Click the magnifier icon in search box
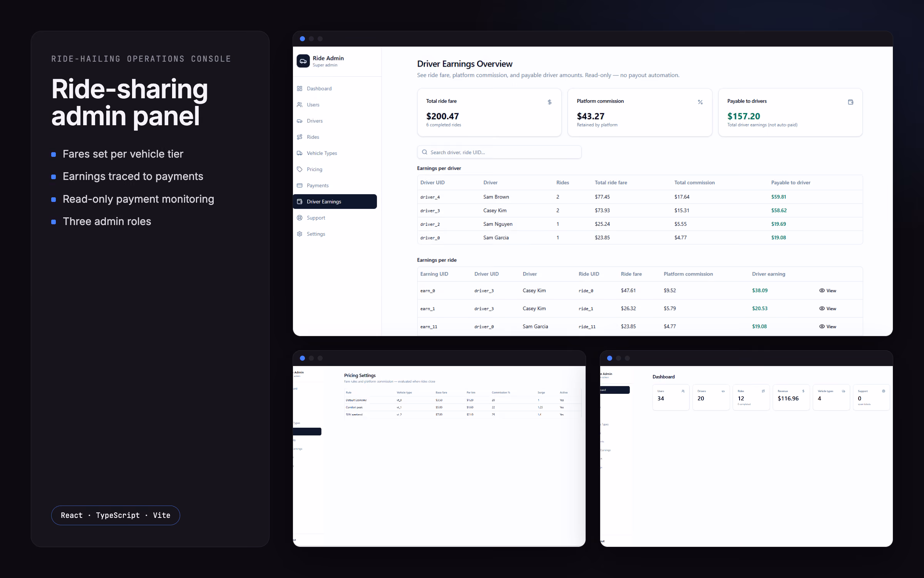 424,152
